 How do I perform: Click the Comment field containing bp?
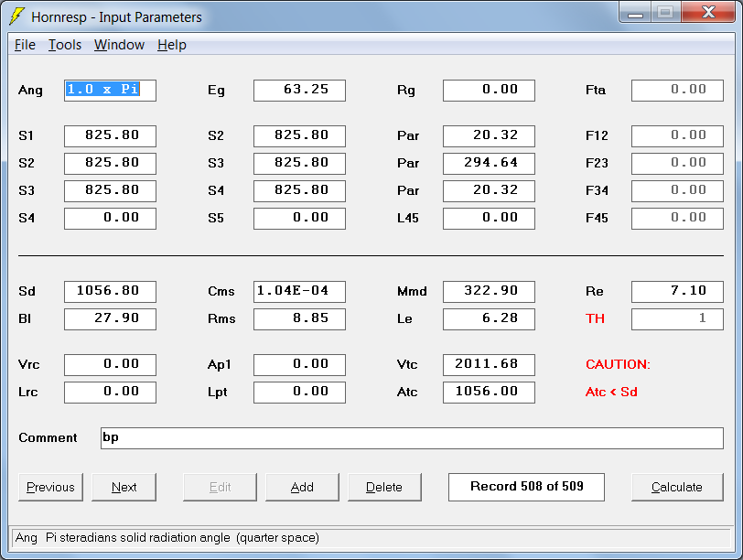(x=412, y=437)
